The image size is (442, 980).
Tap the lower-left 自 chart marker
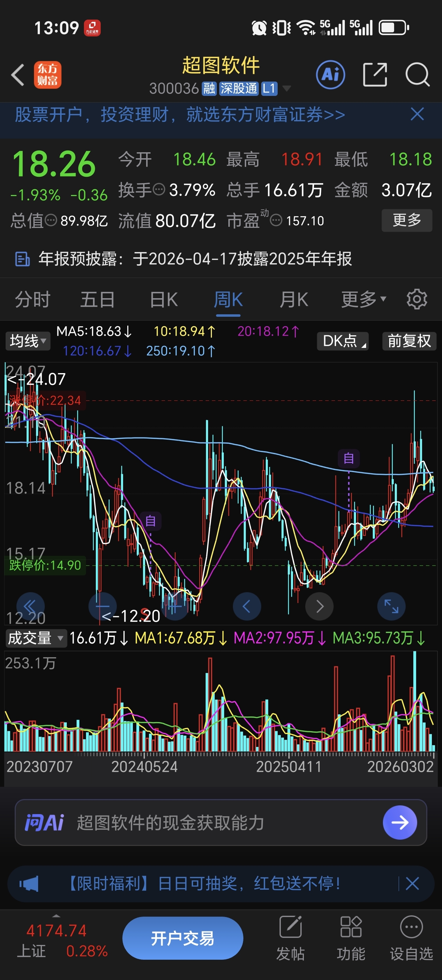pyautogui.click(x=150, y=521)
